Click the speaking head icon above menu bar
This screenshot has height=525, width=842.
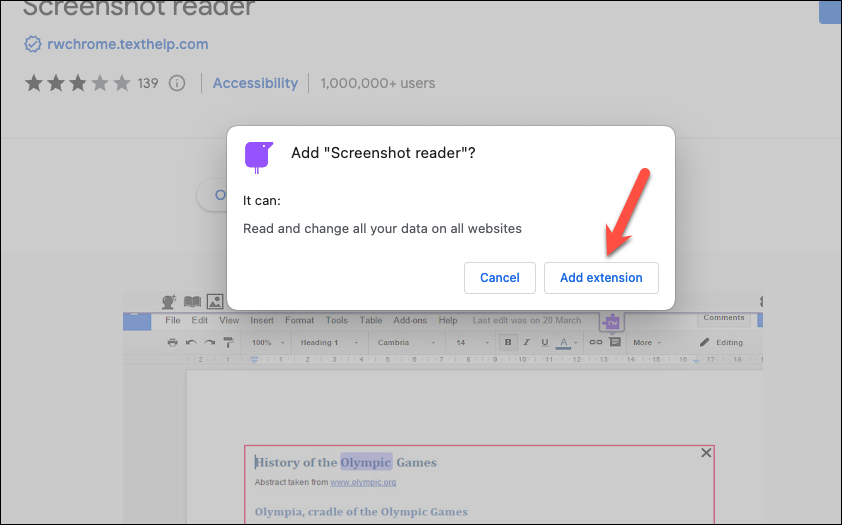169,302
